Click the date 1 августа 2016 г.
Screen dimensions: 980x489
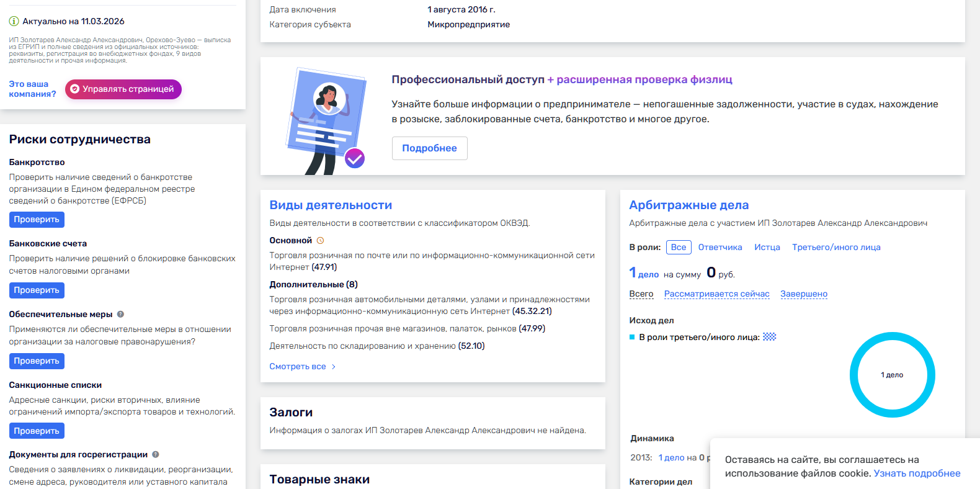[x=461, y=10]
